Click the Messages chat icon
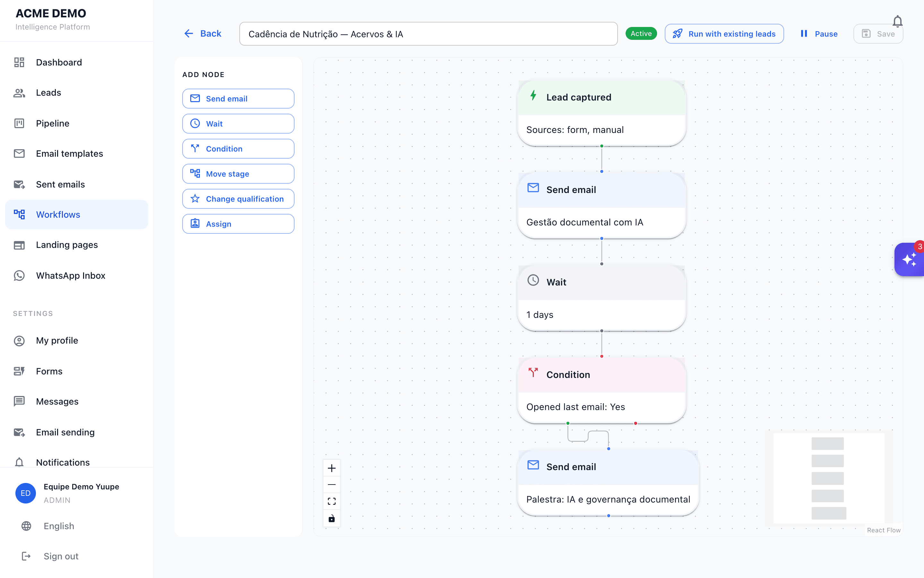The width and height of the screenshot is (924, 578). 19,401
